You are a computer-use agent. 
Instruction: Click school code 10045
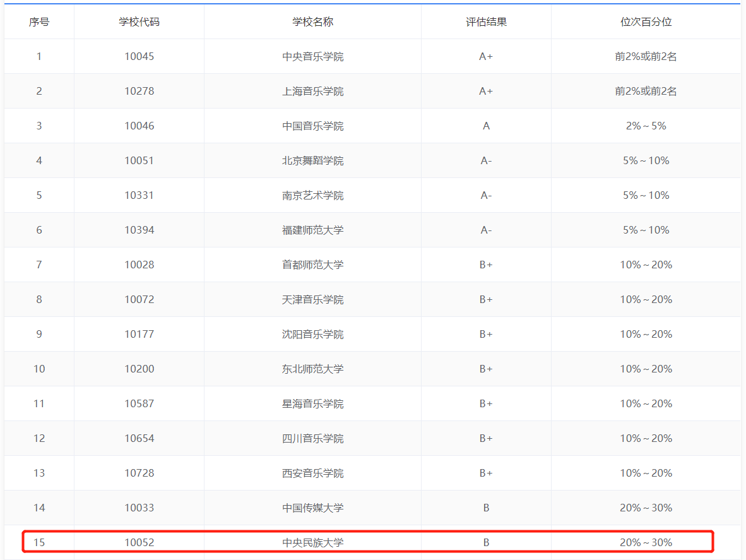139,56
